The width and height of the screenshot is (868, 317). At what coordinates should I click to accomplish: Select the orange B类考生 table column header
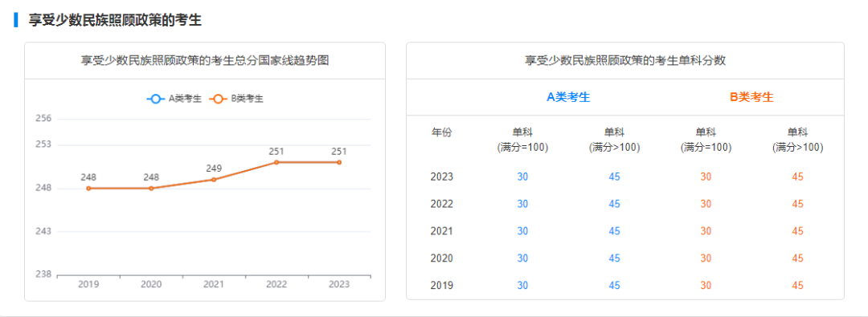(751, 97)
